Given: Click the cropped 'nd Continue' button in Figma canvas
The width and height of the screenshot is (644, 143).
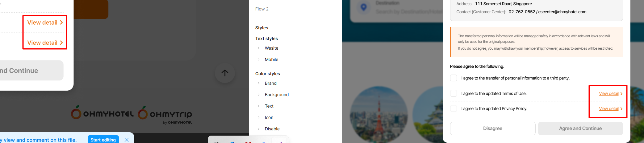Looking at the screenshot, I should tap(31, 71).
